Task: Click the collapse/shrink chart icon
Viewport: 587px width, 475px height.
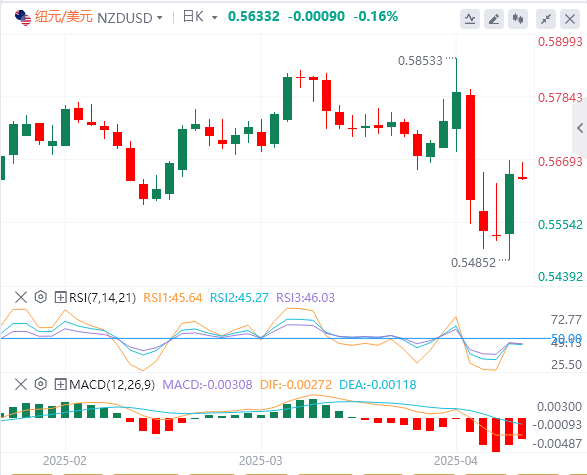Action: tap(546, 19)
